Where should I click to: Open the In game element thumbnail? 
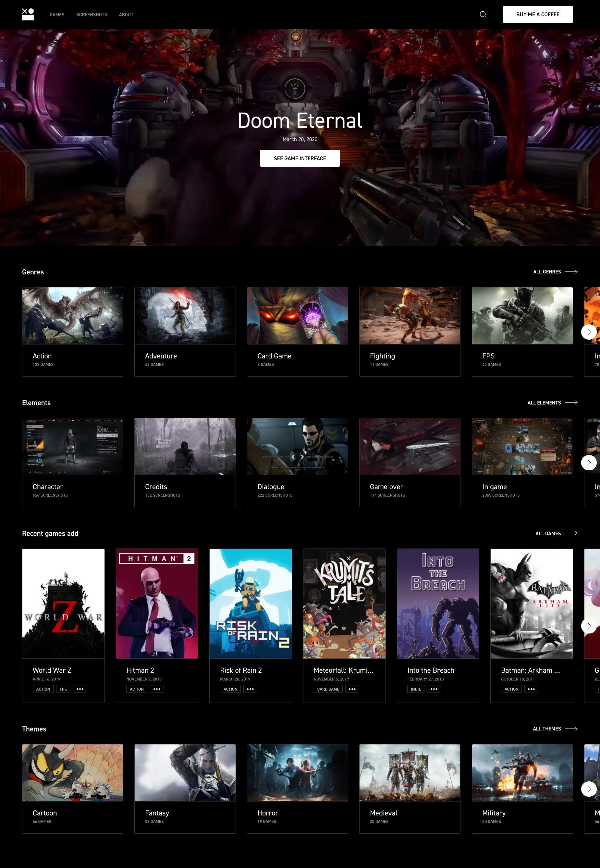pyautogui.click(x=522, y=446)
